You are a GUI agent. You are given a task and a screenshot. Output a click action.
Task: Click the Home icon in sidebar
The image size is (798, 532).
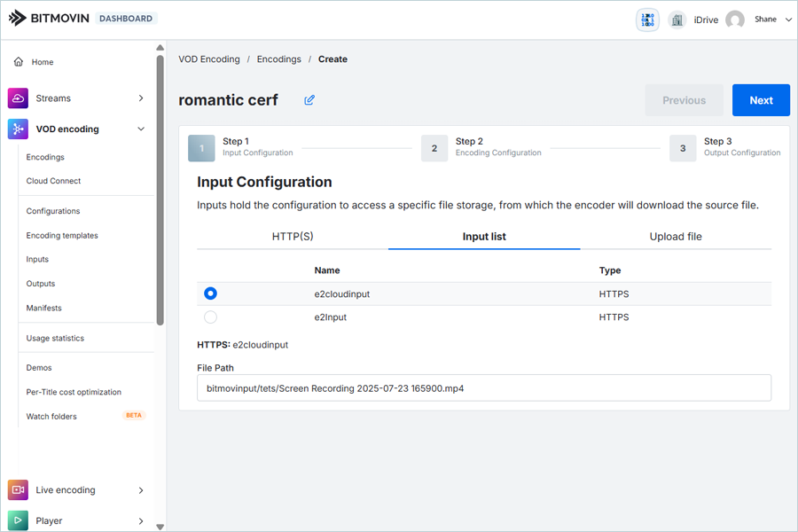19,62
